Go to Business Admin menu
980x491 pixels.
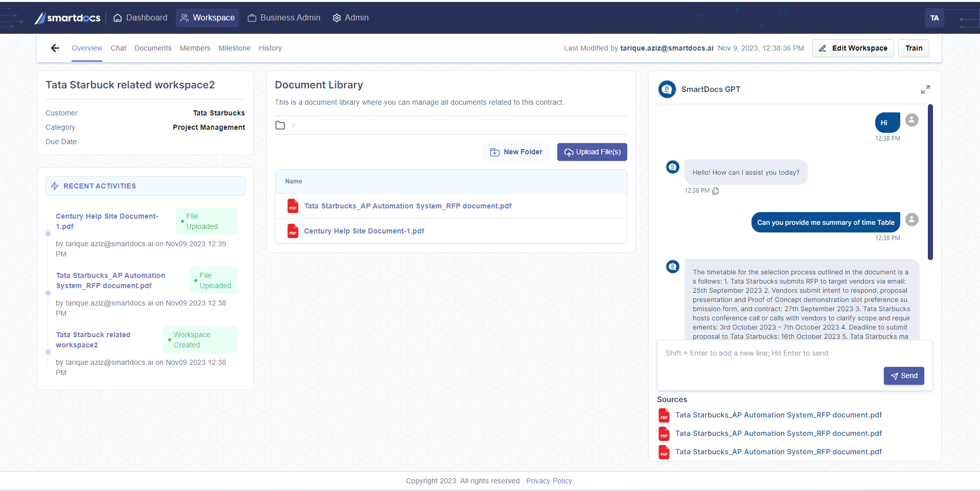coord(284,18)
